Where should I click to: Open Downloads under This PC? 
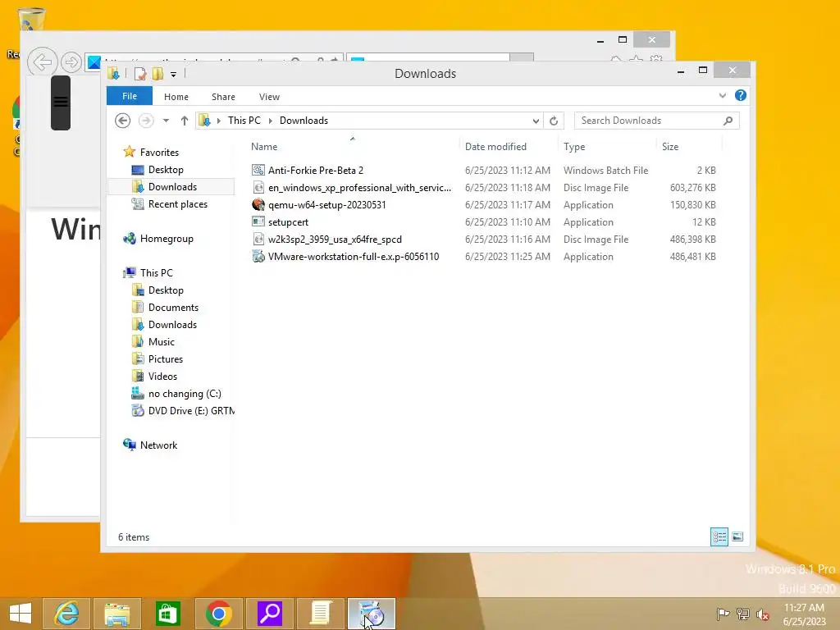[x=172, y=325]
